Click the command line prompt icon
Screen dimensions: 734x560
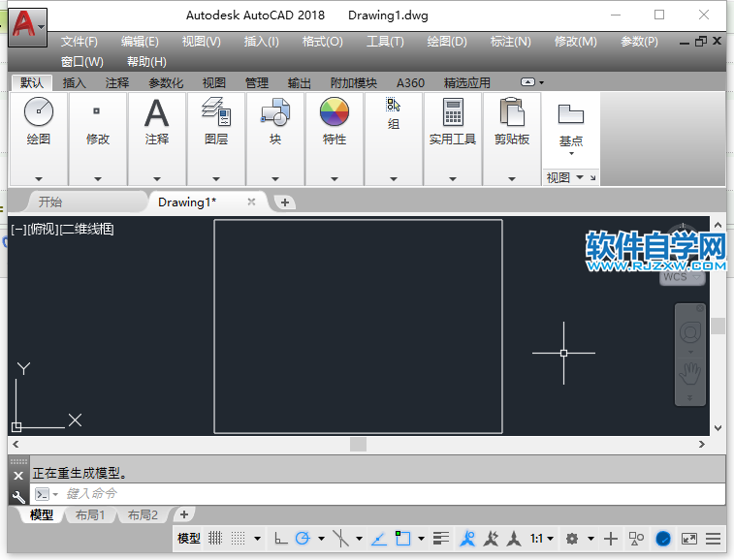pos(42,494)
